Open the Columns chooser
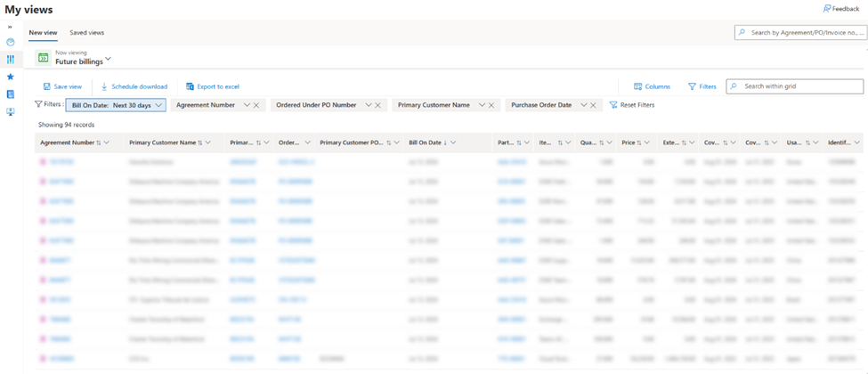 click(652, 86)
